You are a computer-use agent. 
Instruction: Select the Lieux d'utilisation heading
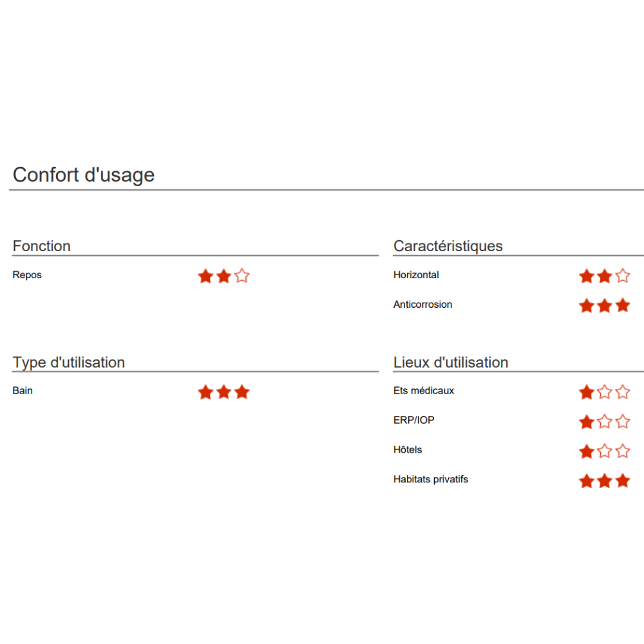(451, 362)
